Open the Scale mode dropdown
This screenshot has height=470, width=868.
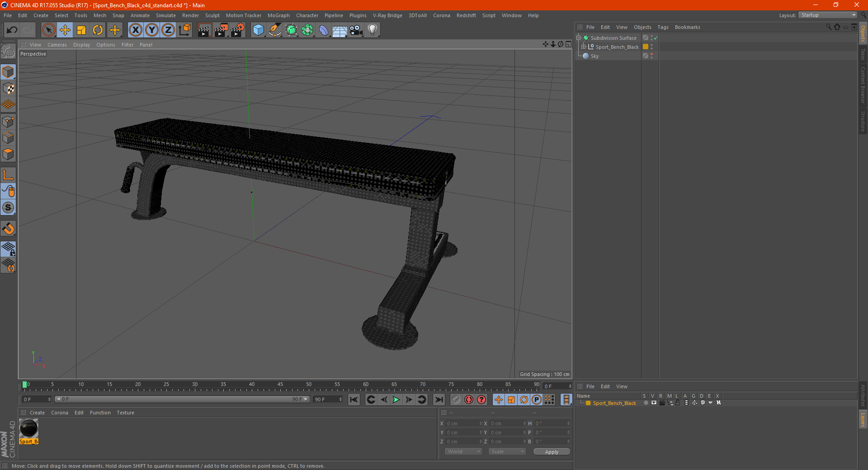(x=507, y=451)
